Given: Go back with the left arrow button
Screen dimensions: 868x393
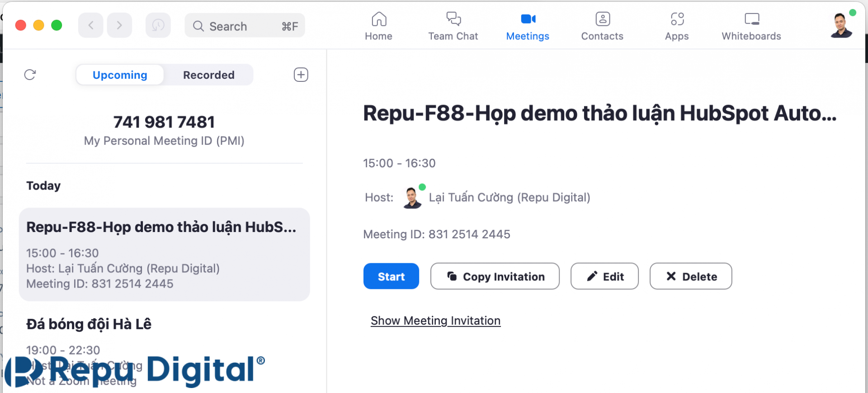Looking at the screenshot, I should pos(90,25).
